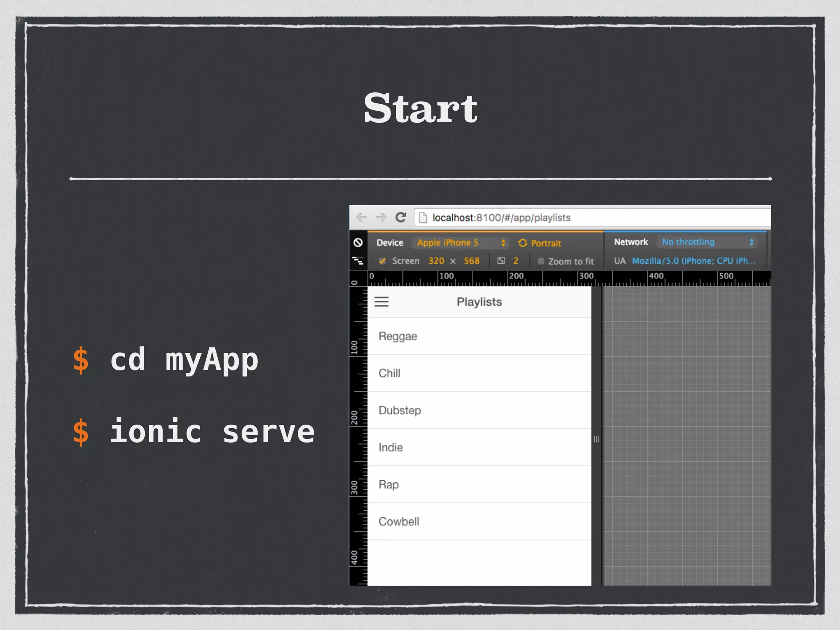
Task: Click the localhost:8100 address bar
Action: [x=592, y=217]
